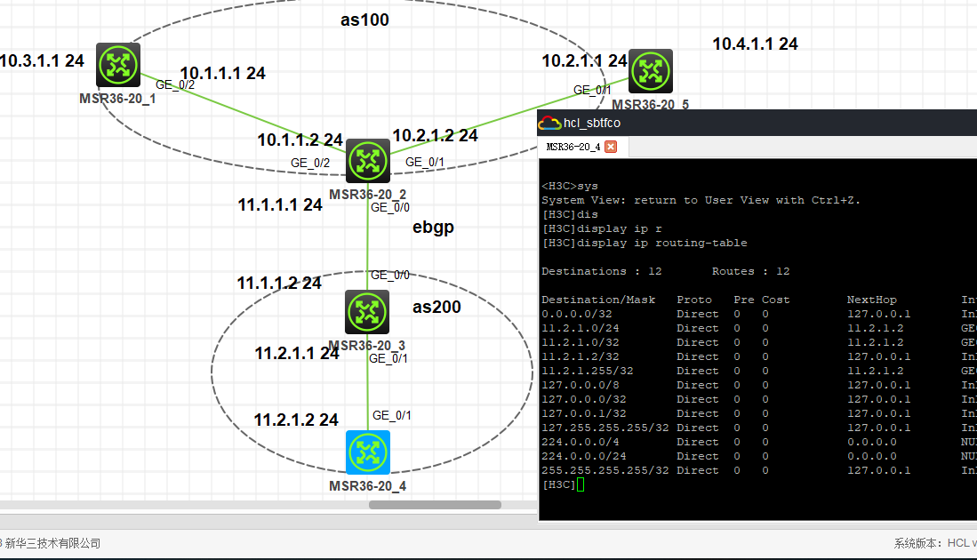The image size is (977, 560).
Task: Select router MSR36-20_1 icon
Action: (x=117, y=65)
